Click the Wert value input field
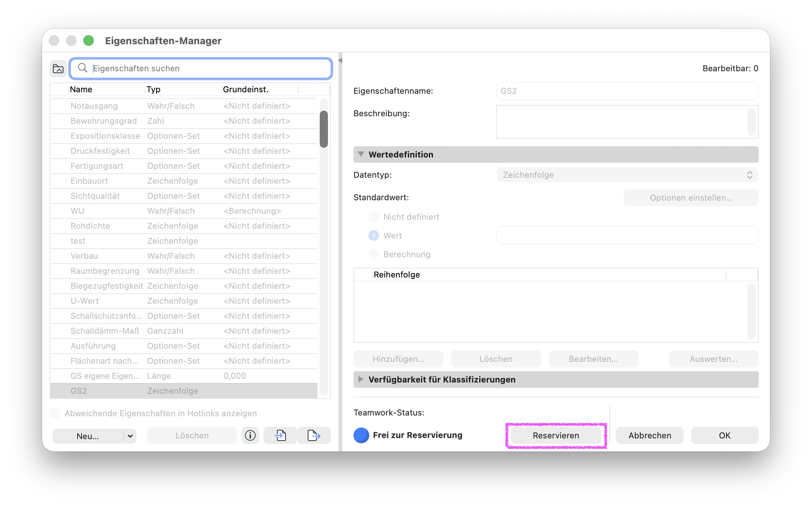Screen dimensions: 812x507 (x=627, y=235)
